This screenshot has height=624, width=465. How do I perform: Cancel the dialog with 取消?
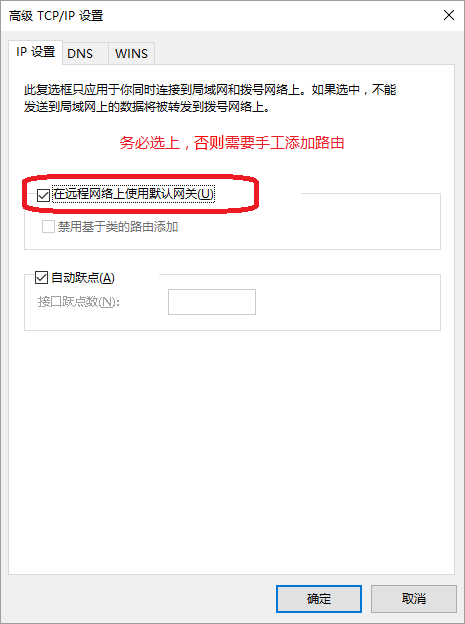tap(414, 599)
